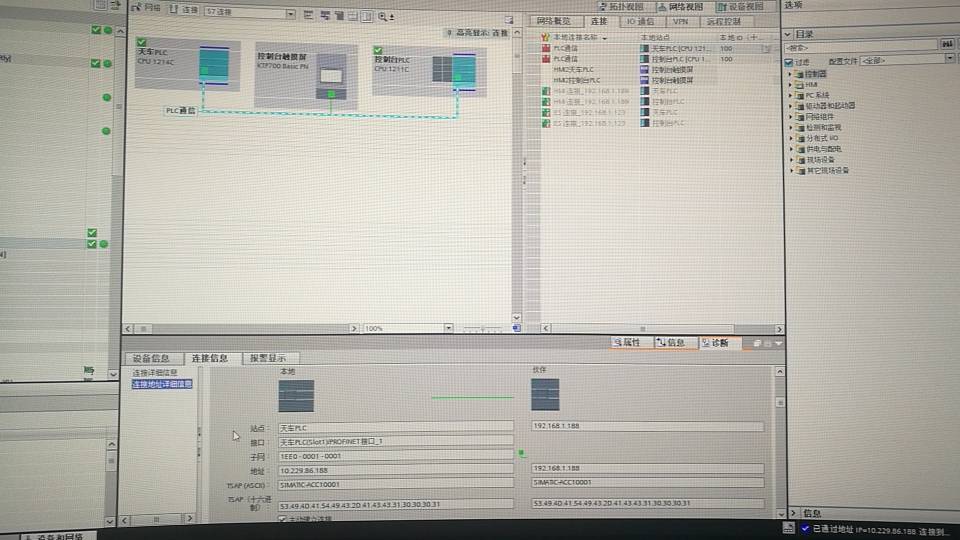Open the S7连接 connection type dropdown

(290, 12)
